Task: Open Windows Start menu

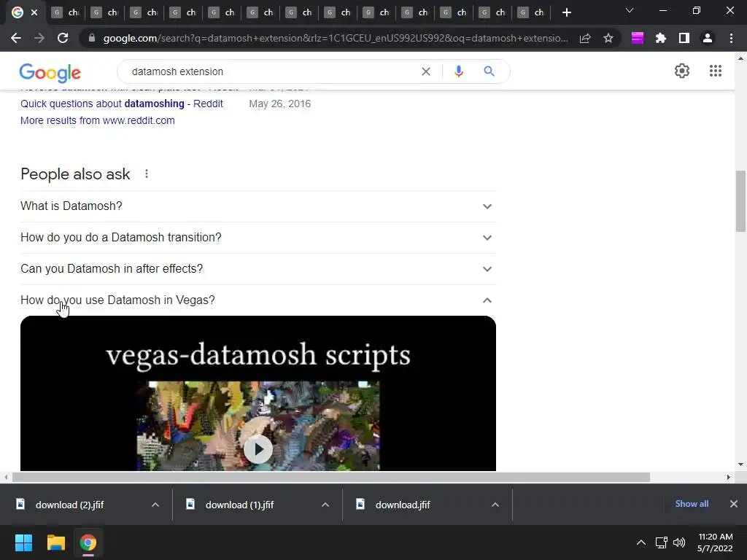Action: tap(23, 542)
